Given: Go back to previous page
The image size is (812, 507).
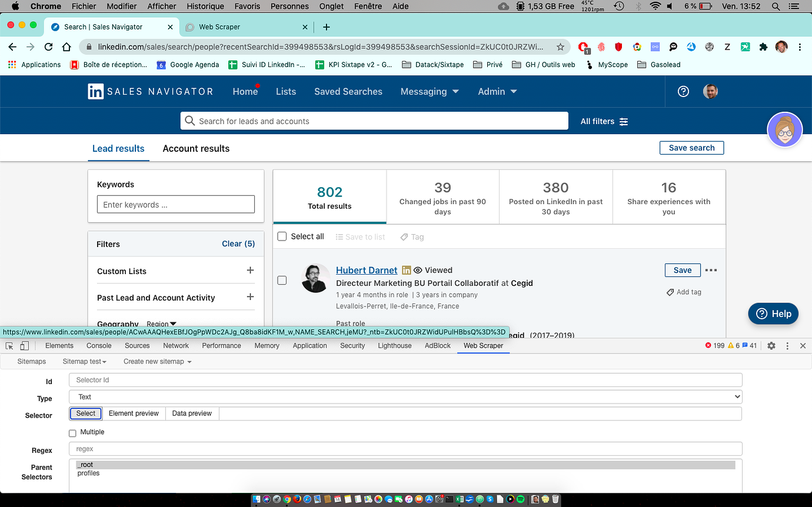Looking at the screenshot, I should pyautogui.click(x=13, y=46).
